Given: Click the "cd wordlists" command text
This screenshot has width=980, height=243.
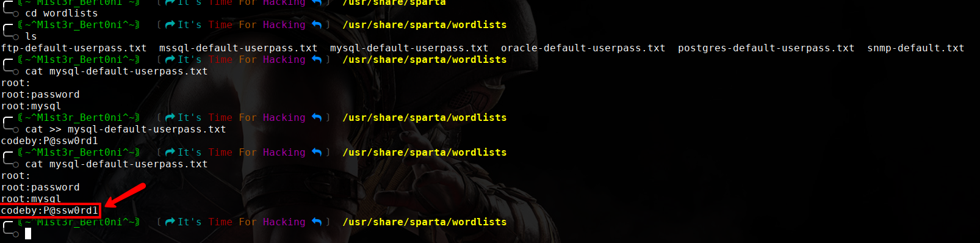Looking at the screenshot, I should tap(62, 13).
